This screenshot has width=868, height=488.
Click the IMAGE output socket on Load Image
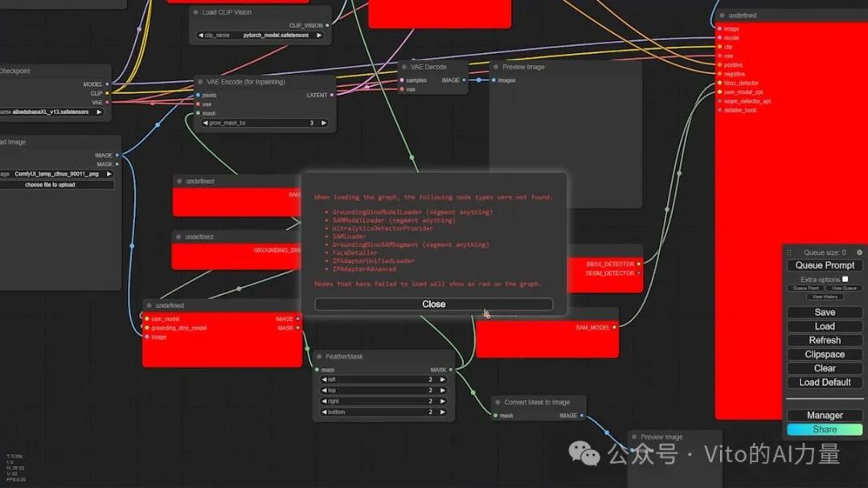click(x=117, y=155)
